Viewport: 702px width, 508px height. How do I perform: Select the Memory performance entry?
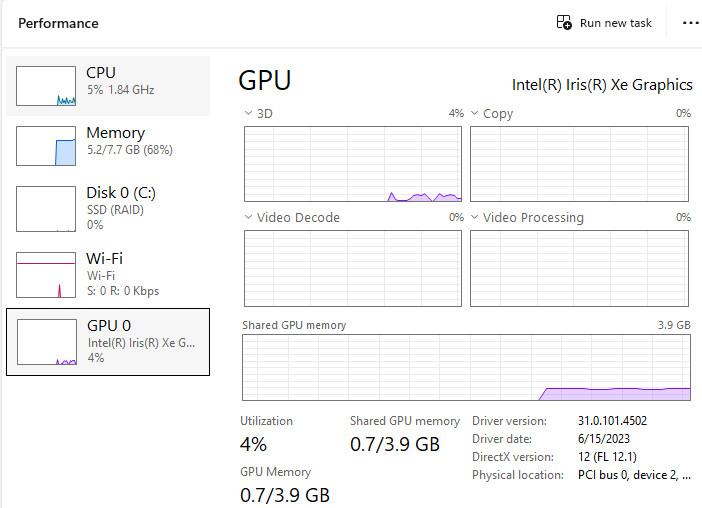(108, 145)
